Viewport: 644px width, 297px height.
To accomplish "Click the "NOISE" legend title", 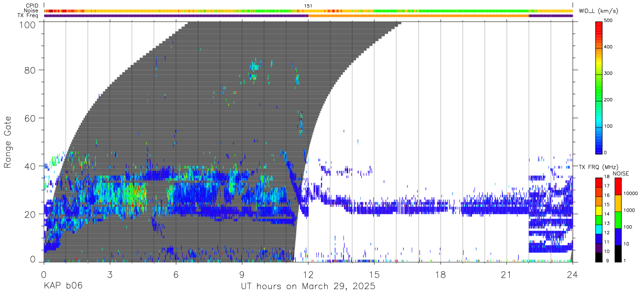I will [x=620, y=173].
